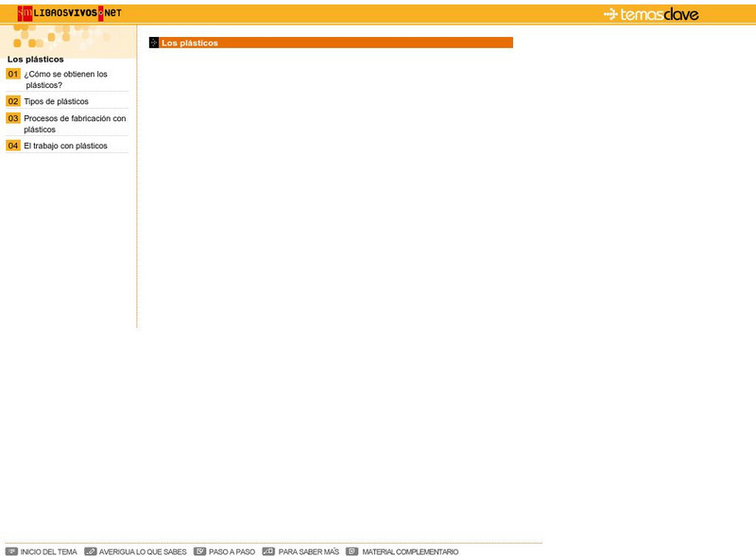Select PASO A PASO

coord(232,551)
